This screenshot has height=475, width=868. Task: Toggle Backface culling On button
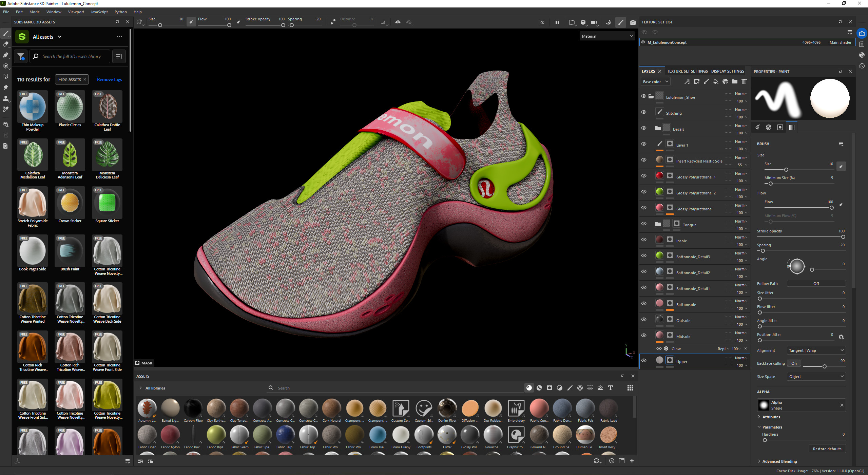point(794,363)
